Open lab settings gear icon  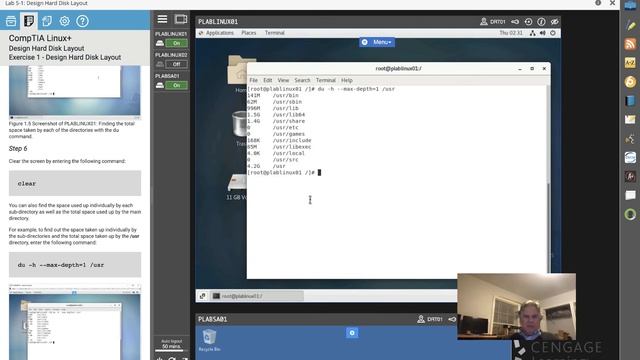click(64, 21)
